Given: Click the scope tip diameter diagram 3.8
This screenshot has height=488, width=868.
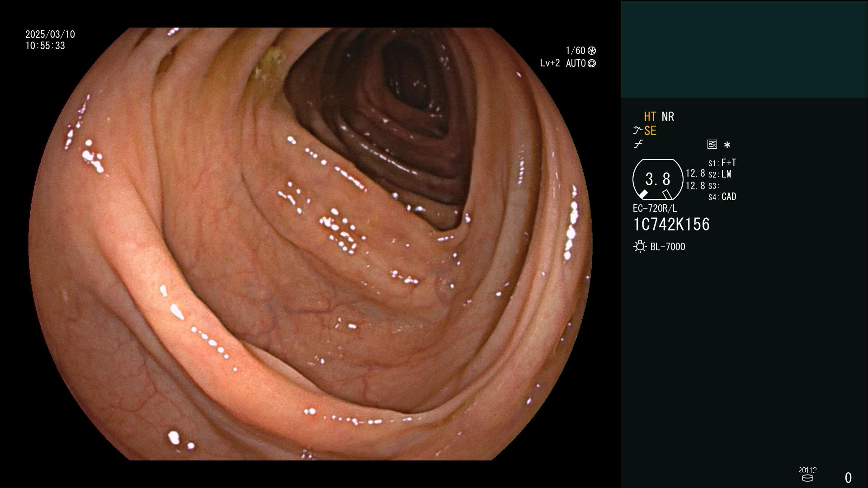Looking at the screenshot, I should point(658,179).
